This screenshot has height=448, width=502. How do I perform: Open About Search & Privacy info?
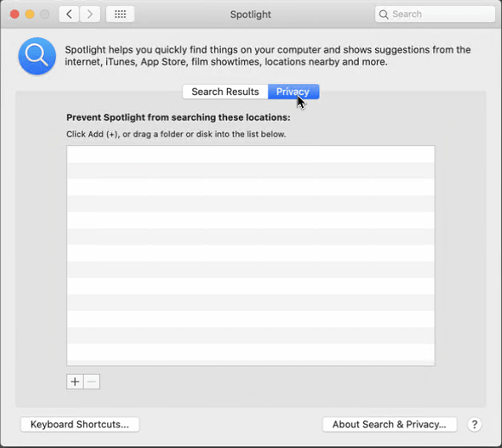pos(390,425)
